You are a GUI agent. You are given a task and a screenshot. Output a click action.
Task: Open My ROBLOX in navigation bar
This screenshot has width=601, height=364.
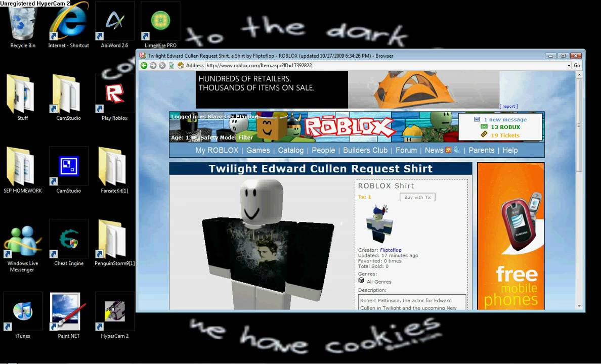[x=217, y=150]
